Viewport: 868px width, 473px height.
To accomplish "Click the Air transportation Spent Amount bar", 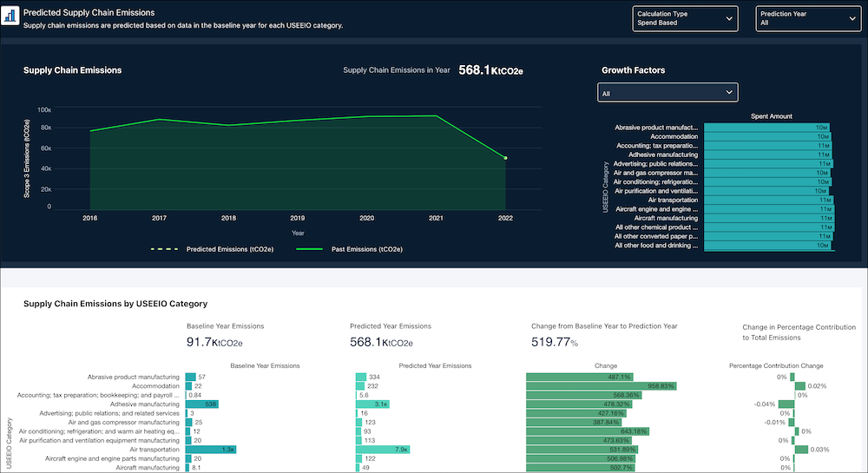I will point(768,200).
